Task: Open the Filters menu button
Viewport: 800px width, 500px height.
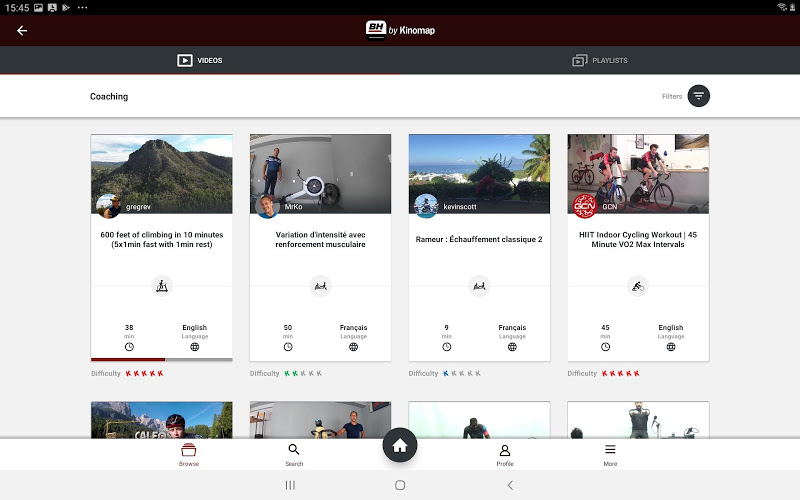Action: pos(698,96)
